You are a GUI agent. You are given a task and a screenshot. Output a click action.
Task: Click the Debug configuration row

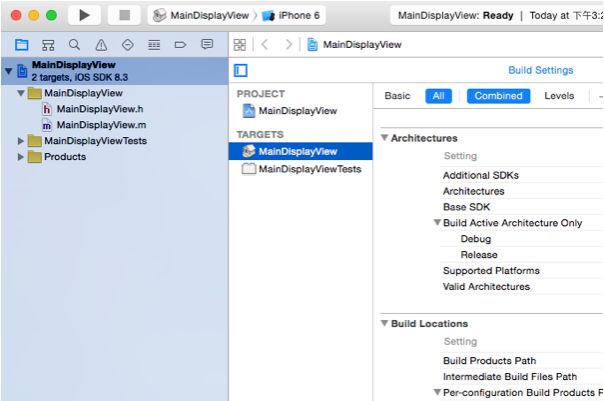(476, 239)
